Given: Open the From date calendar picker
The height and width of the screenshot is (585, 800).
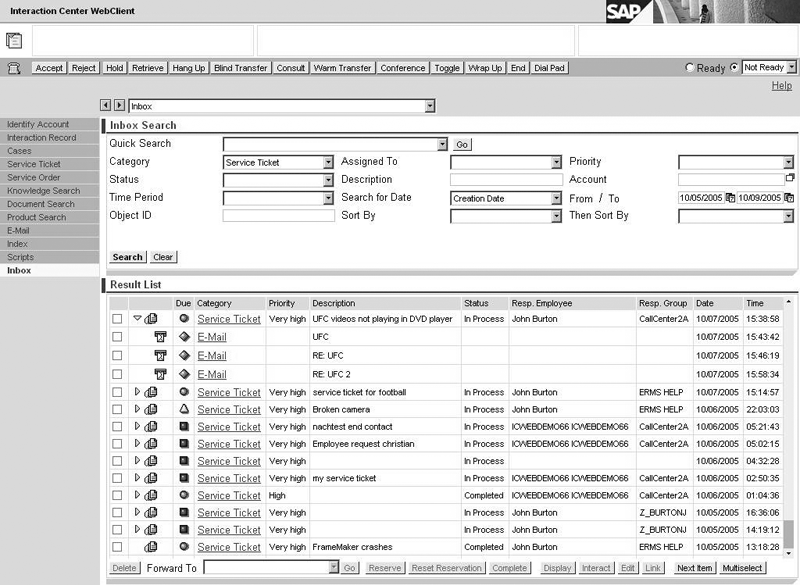Looking at the screenshot, I should [x=730, y=198].
